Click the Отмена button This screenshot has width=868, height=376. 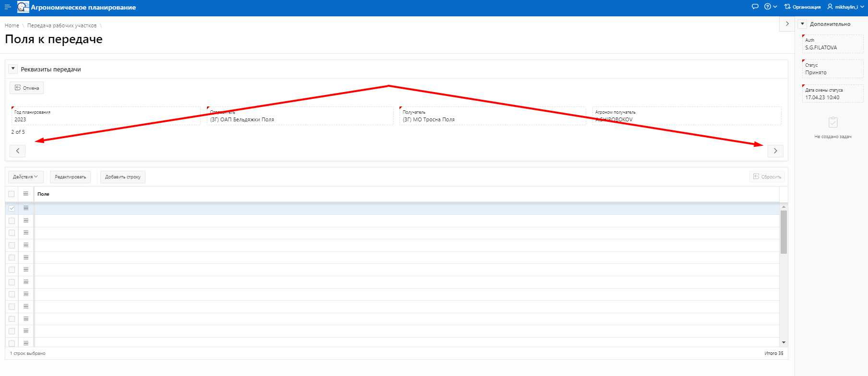coord(27,88)
